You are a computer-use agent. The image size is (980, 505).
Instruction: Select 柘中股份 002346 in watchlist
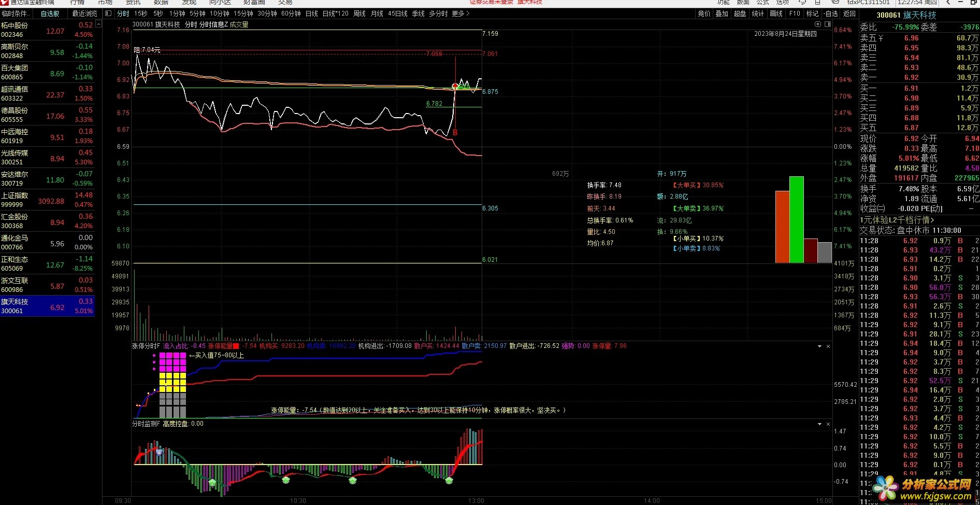pyautogui.click(x=48, y=30)
